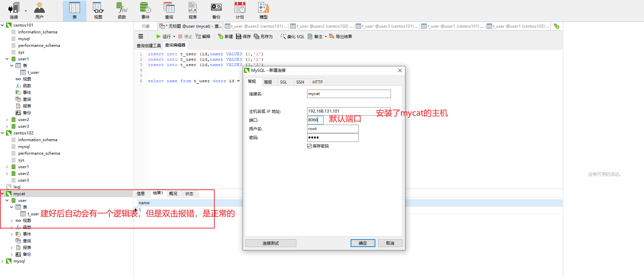Expand user3 database under centos101
Image resolution: width=644 pixels, height=277 pixels.
(7, 126)
